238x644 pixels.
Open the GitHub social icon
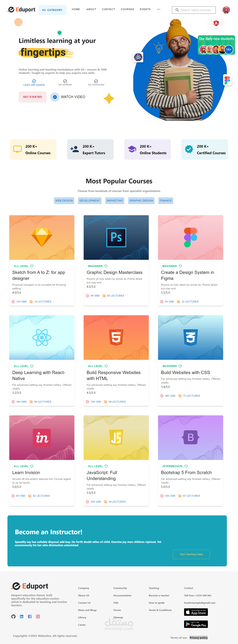tap(14, 617)
